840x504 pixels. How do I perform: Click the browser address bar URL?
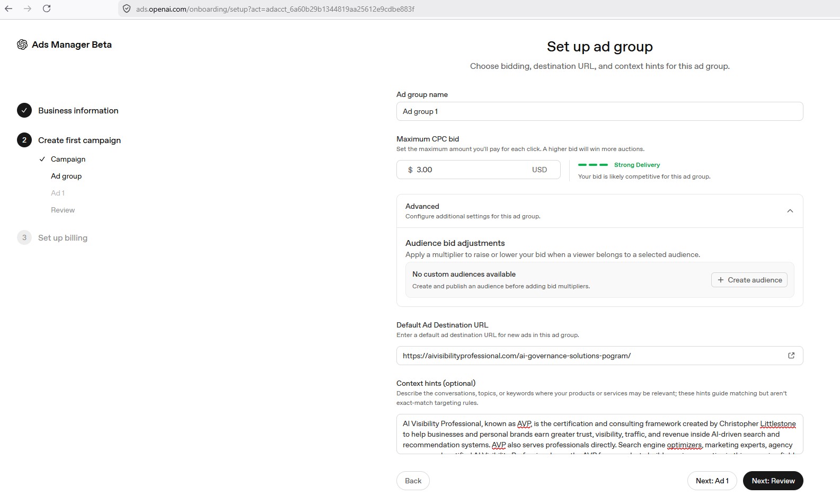point(275,9)
